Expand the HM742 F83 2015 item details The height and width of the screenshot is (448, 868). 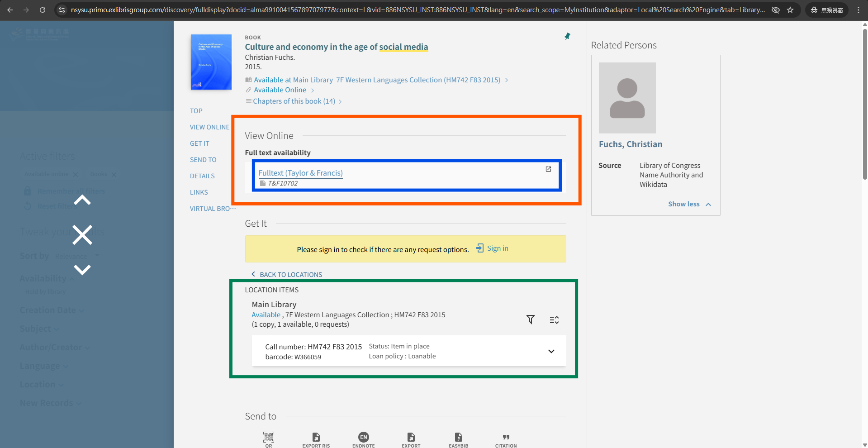coord(551,351)
